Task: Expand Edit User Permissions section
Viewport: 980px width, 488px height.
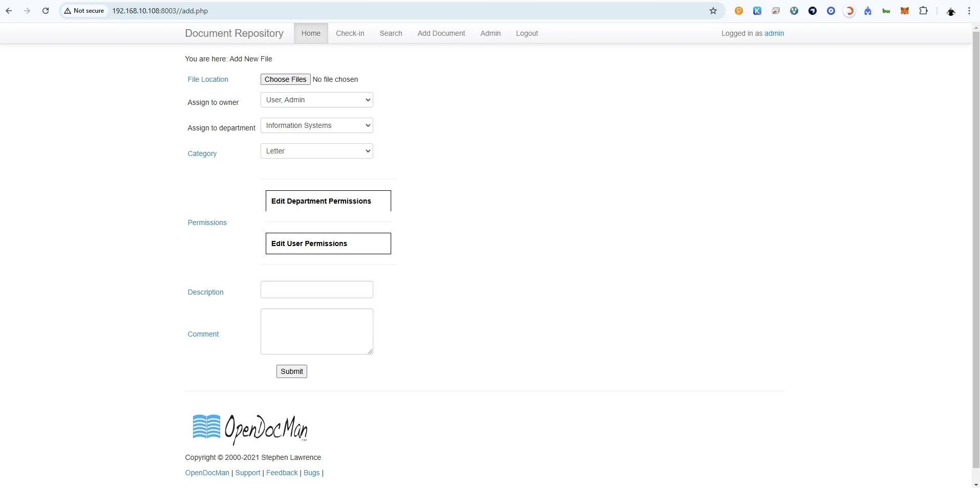Action: click(328, 243)
